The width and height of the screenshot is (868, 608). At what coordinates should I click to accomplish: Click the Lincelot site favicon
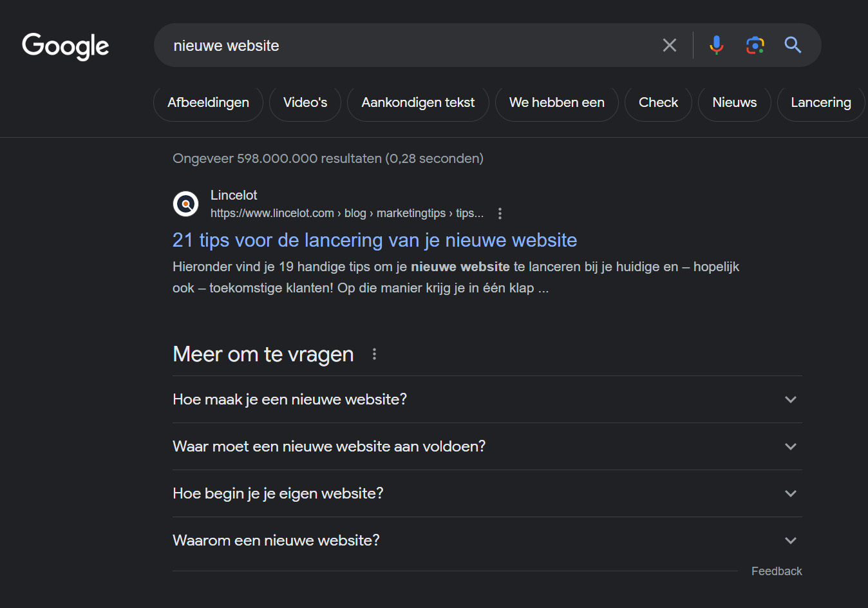tap(185, 204)
